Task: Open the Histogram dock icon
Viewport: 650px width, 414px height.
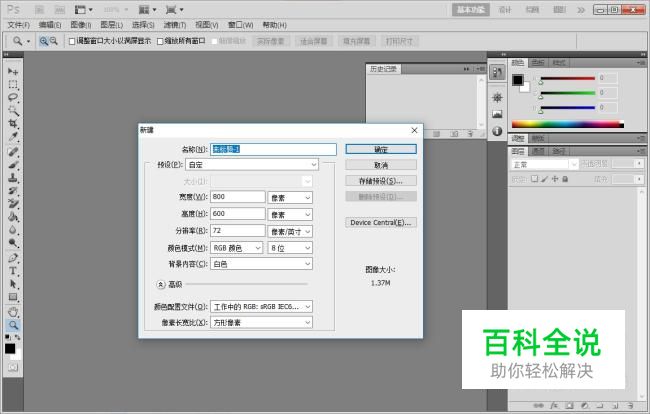Action: point(497,114)
